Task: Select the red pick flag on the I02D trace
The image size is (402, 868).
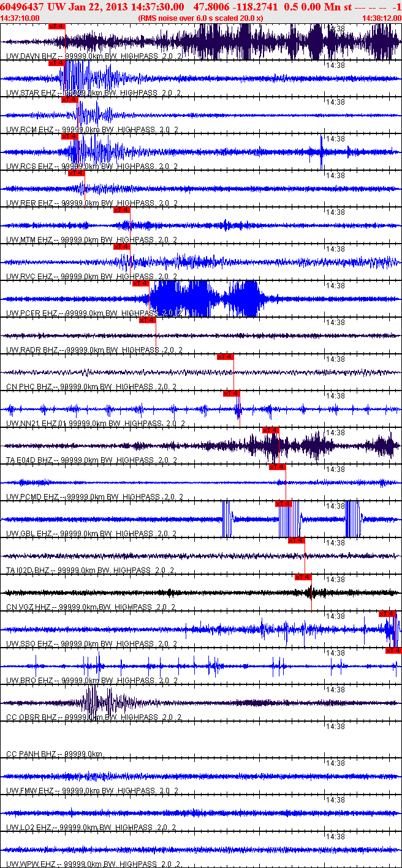Action: 296,541
